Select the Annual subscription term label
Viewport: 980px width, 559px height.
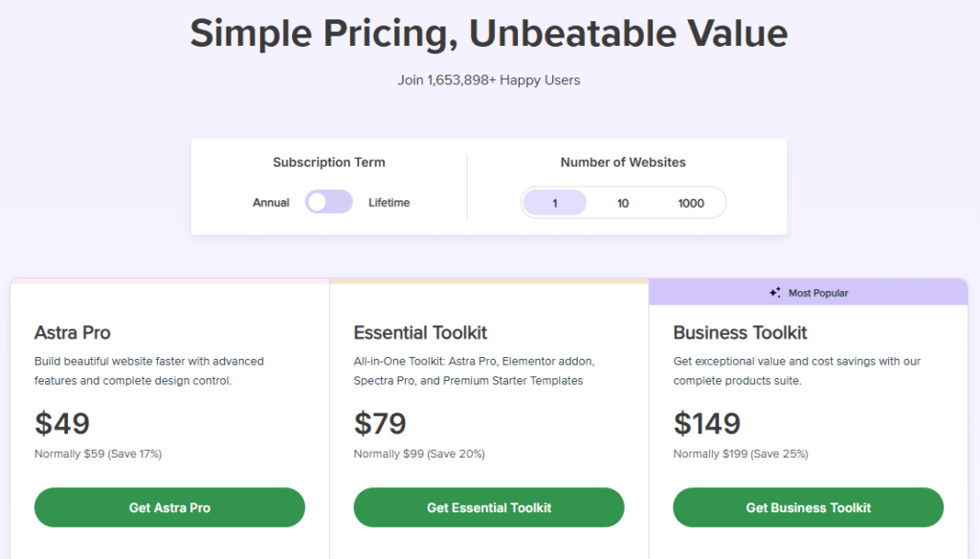point(271,203)
